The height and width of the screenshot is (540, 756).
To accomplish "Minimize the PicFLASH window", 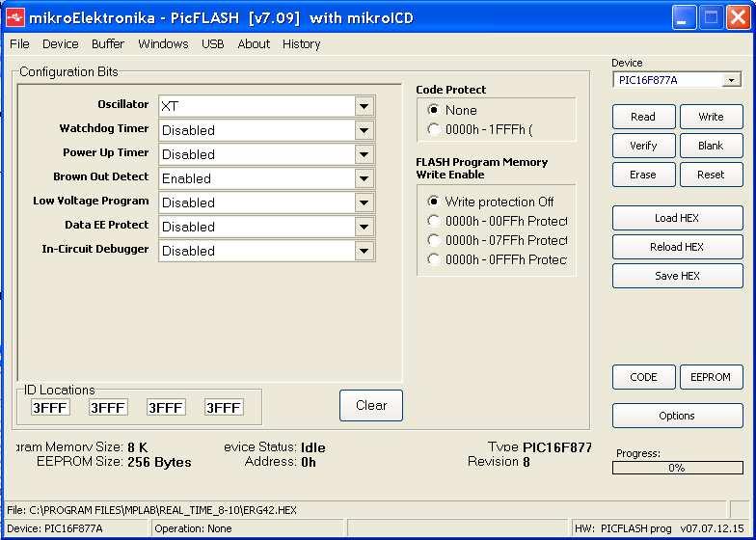I will pyautogui.click(x=683, y=17).
